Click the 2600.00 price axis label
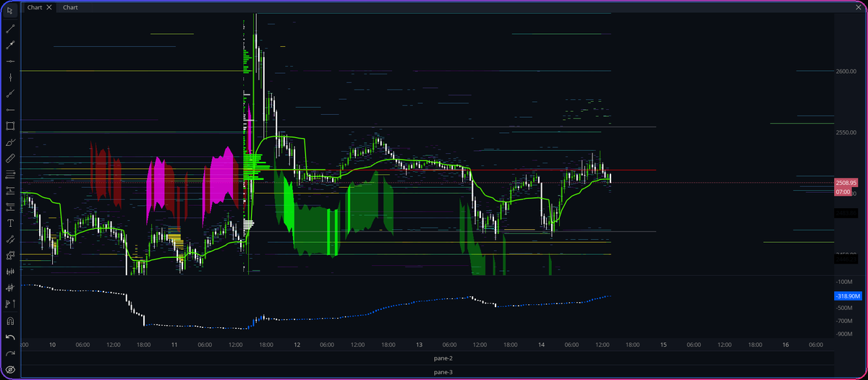868x380 pixels. click(x=846, y=72)
